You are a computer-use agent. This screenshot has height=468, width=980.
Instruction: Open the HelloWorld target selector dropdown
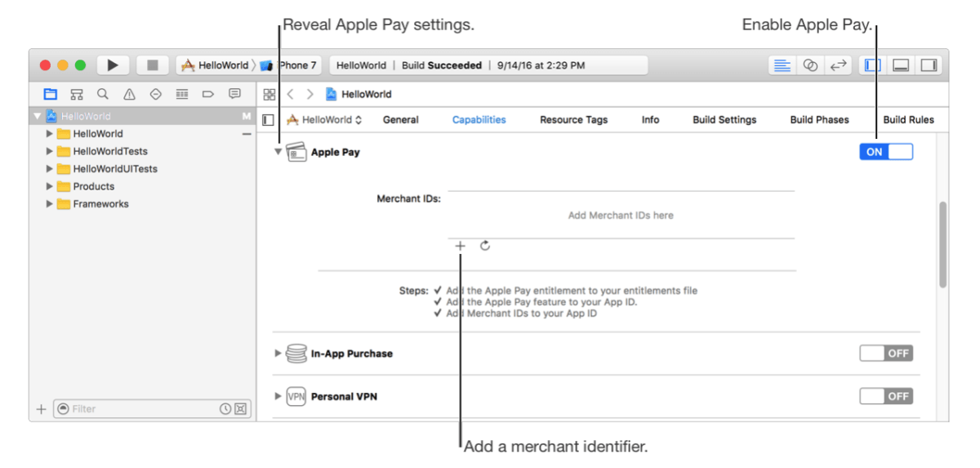[x=324, y=120]
